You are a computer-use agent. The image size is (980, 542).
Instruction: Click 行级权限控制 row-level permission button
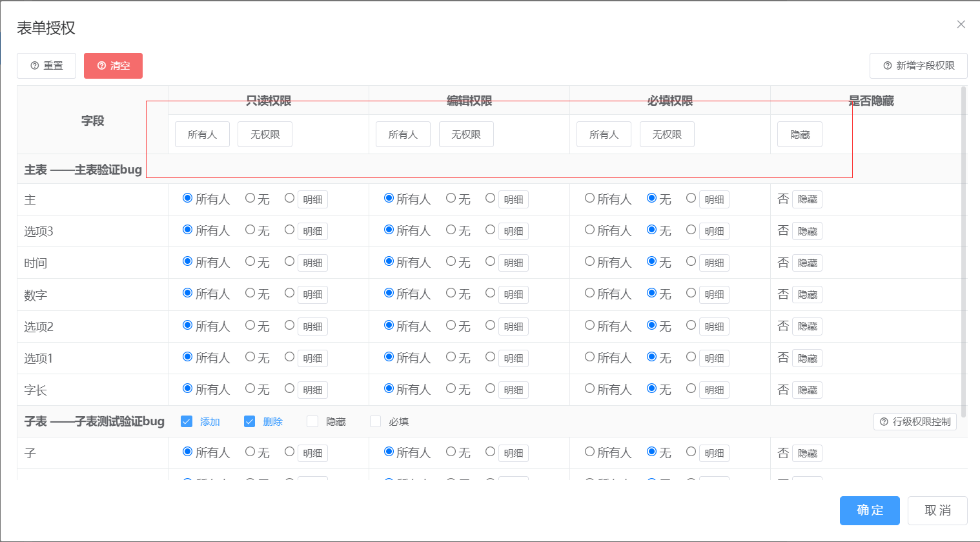tap(915, 422)
